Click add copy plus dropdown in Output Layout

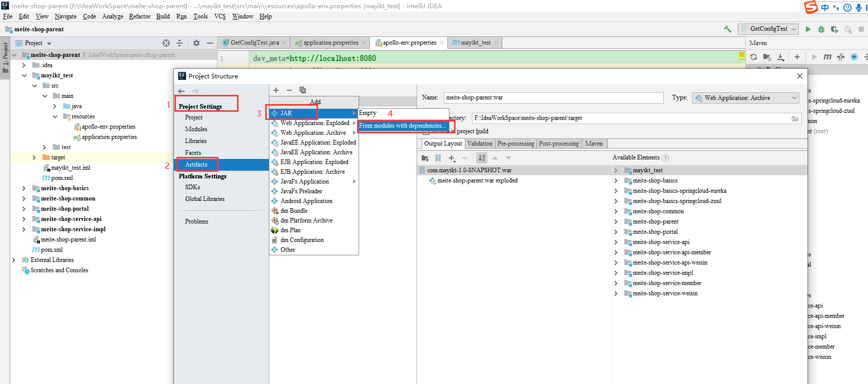pyautogui.click(x=452, y=158)
